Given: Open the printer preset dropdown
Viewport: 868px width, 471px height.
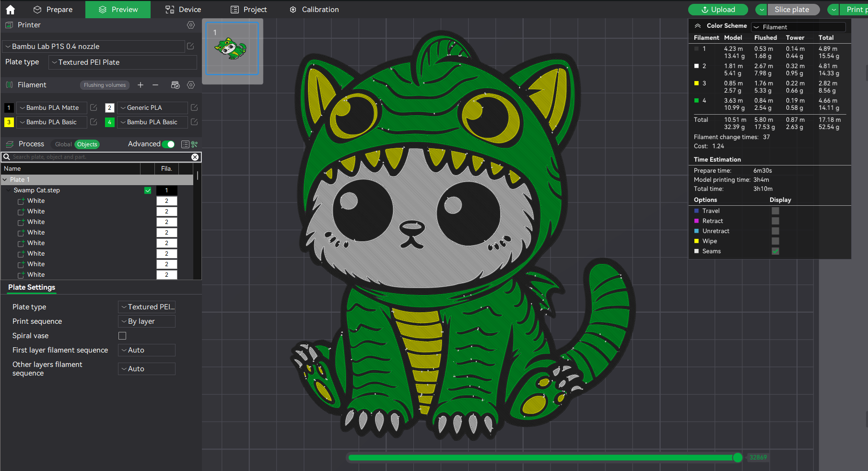Looking at the screenshot, I should pyautogui.click(x=94, y=46).
